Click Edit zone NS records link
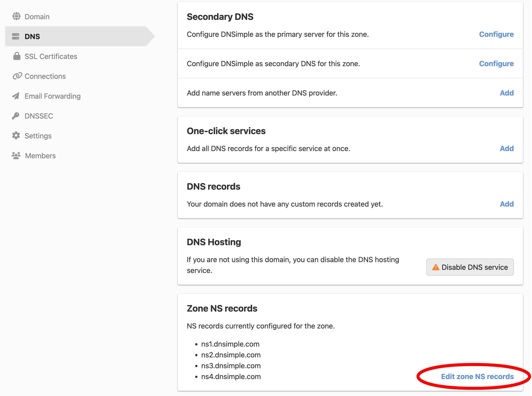532x396 pixels. coord(477,376)
